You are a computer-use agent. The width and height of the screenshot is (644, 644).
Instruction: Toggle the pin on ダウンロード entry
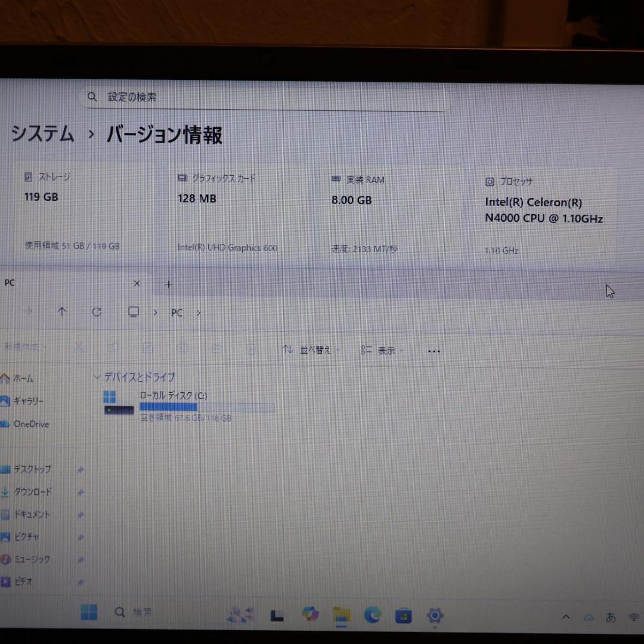[81, 492]
